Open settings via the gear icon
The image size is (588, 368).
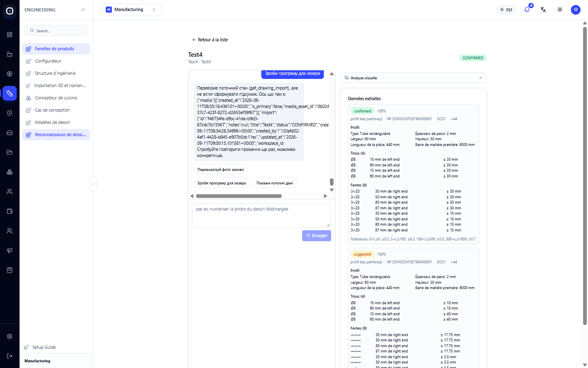pyautogui.click(x=10, y=337)
